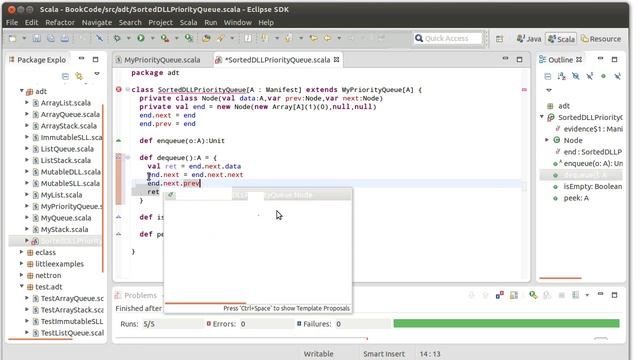This screenshot has height=360, width=640.
Task: Switch to the Scala perspective
Action: click(561, 39)
